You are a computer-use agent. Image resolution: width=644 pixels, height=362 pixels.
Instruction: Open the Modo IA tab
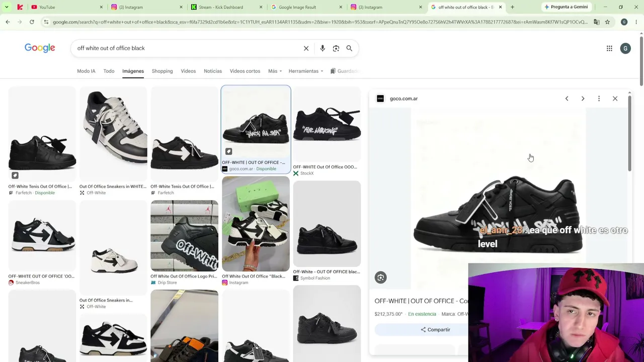pyautogui.click(x=86, y=71)
